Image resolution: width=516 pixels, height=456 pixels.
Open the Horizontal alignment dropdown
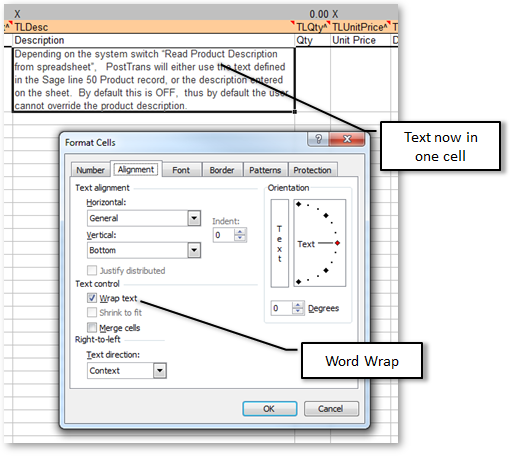click(x=194, y=218)
